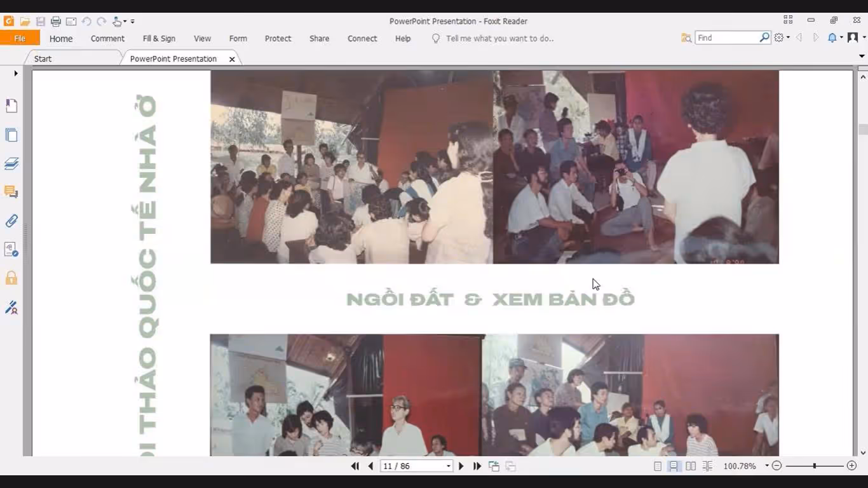Click the zoom slider handle
This screenshot has width=868, height=488.
pos(814,466)
